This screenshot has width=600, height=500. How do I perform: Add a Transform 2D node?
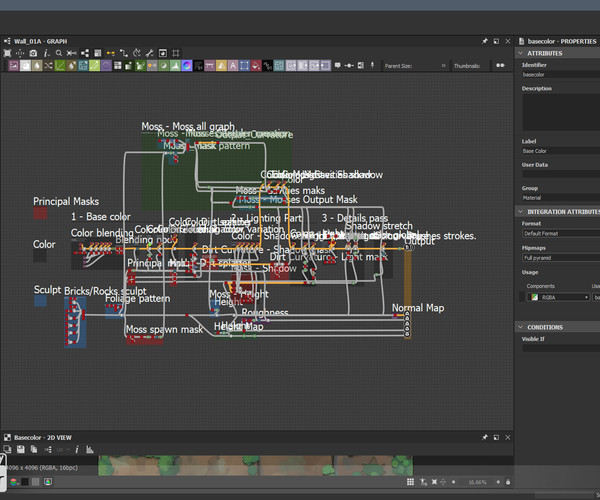point(244,66)
